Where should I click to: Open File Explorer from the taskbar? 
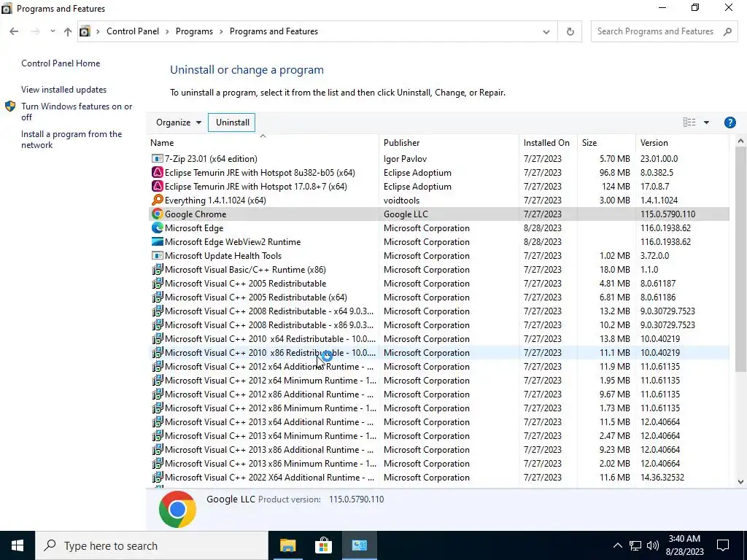[x=287, y=545]
